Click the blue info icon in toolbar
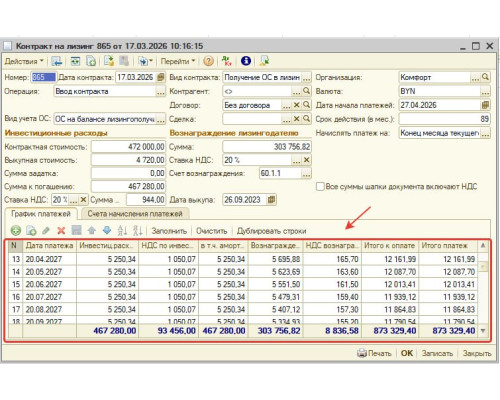Screen dimensions: 500x400 [246, 61]
